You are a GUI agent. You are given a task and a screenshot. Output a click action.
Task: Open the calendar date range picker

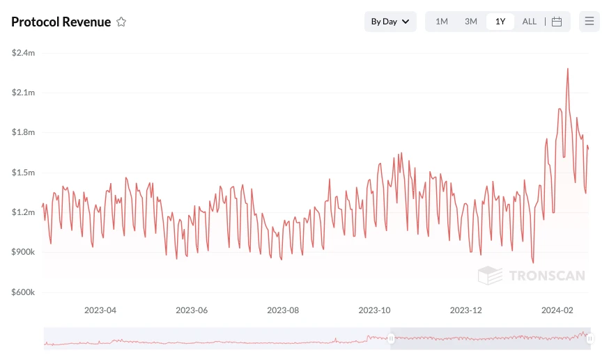[557, 22]
